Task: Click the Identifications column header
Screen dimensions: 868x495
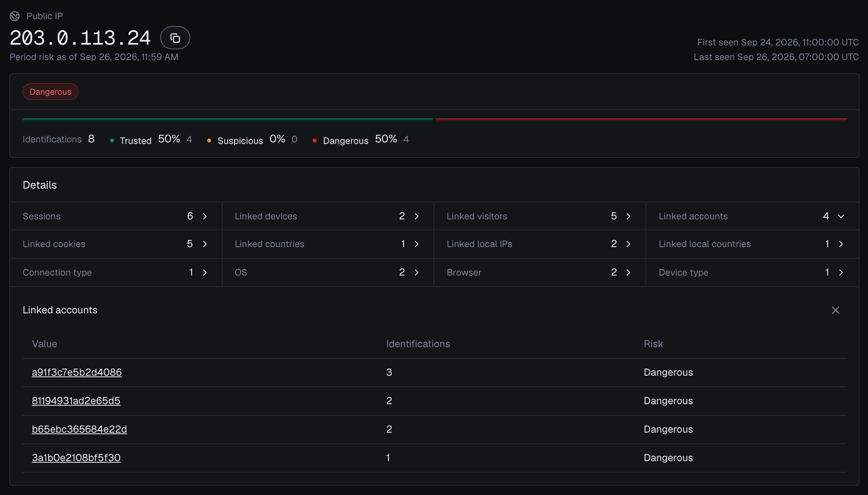Action: pos(418,344)
